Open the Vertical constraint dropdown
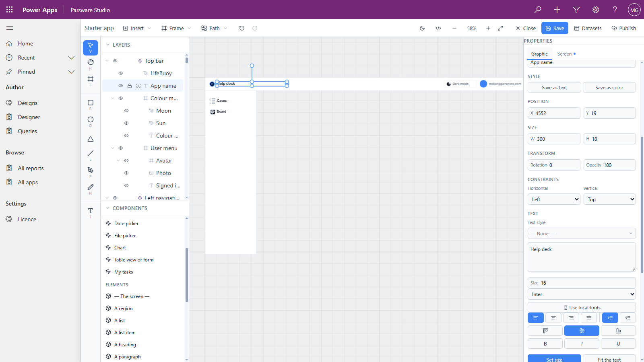 point(609,199)
